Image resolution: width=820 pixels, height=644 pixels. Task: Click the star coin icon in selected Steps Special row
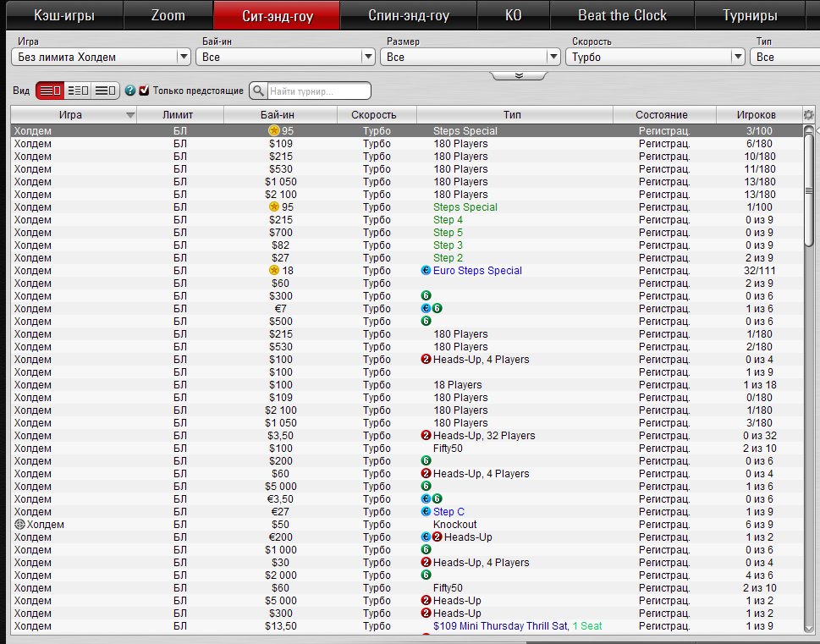click(273, 131)
